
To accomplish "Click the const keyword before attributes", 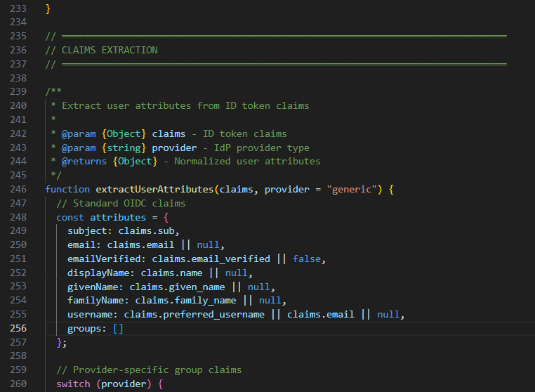I will (70, 217).
